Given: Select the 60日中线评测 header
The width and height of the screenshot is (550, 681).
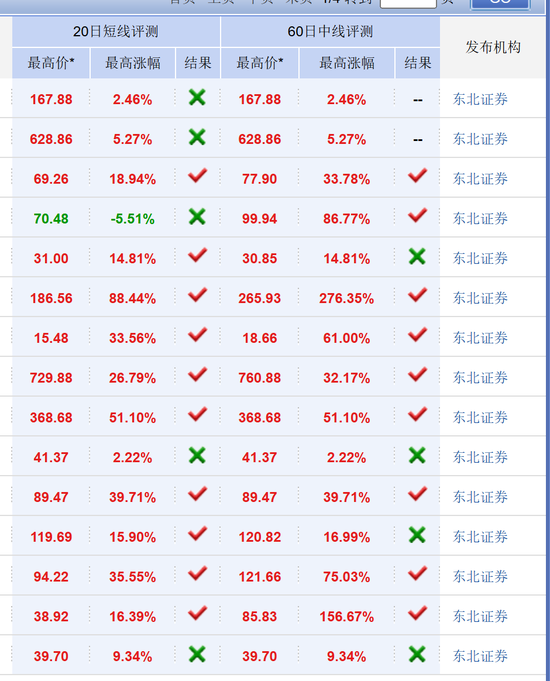Looking at the screenshot, I should 330,32.
